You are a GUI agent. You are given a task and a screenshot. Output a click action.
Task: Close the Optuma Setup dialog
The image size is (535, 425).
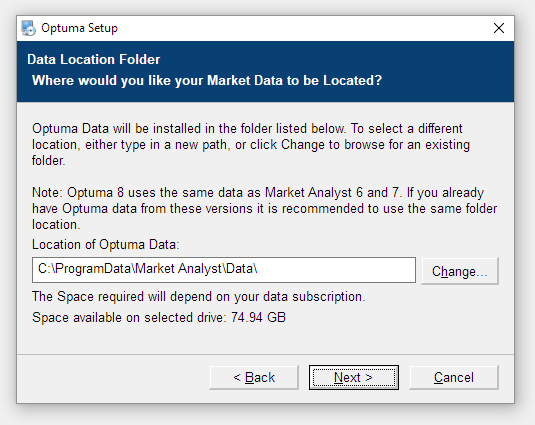(499, 28)
